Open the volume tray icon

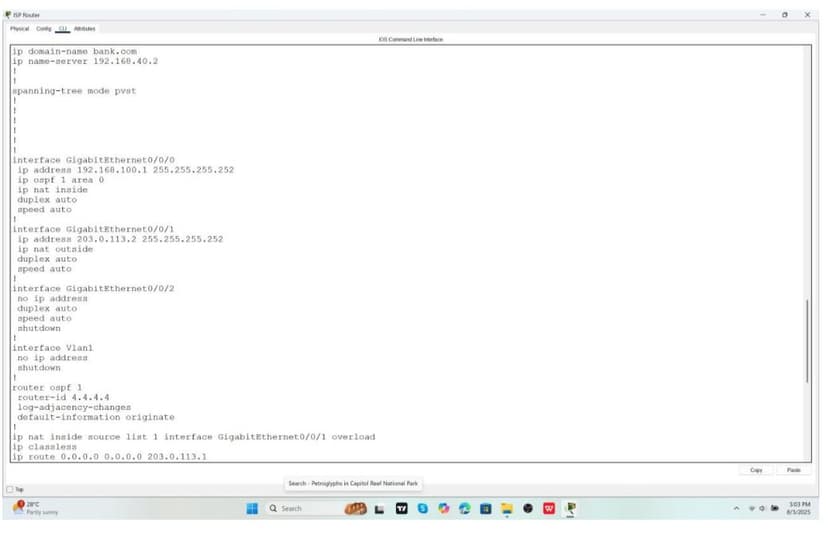(x=762, y=508)
